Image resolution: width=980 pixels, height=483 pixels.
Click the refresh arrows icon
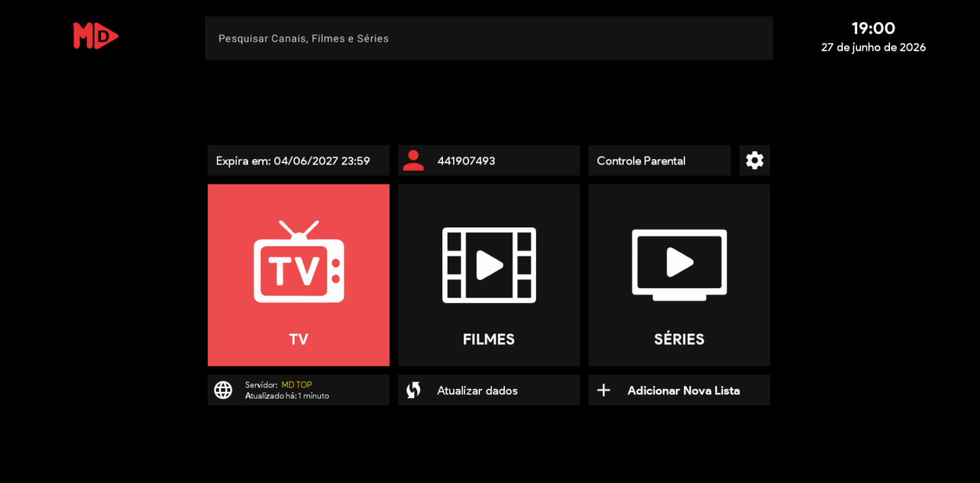click(413, 390)
